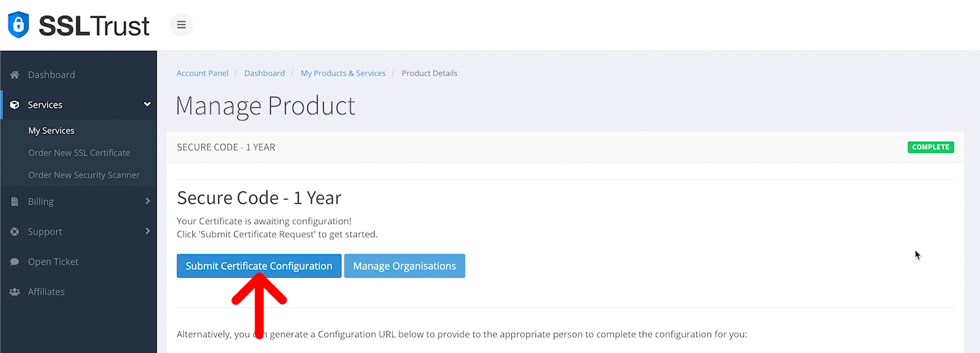
Task: Expand the Billing submenu arrow
Action: click(147, 201)
